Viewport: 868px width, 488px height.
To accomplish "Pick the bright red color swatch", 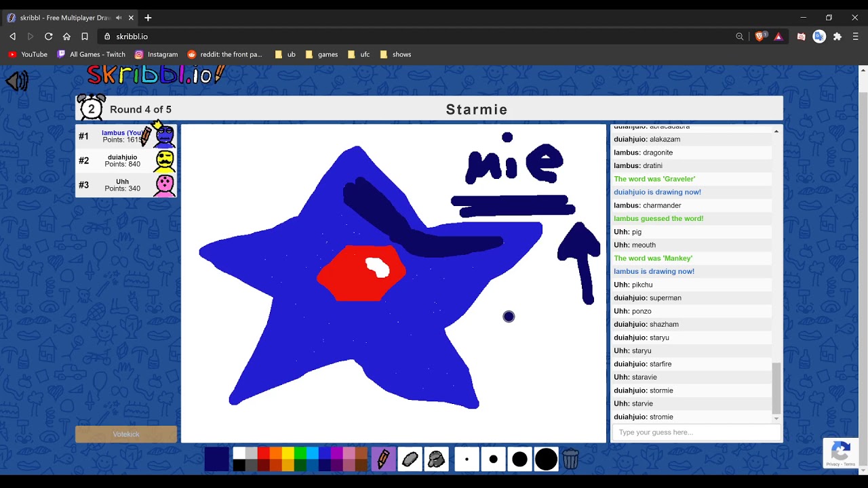I will point(263,453).
